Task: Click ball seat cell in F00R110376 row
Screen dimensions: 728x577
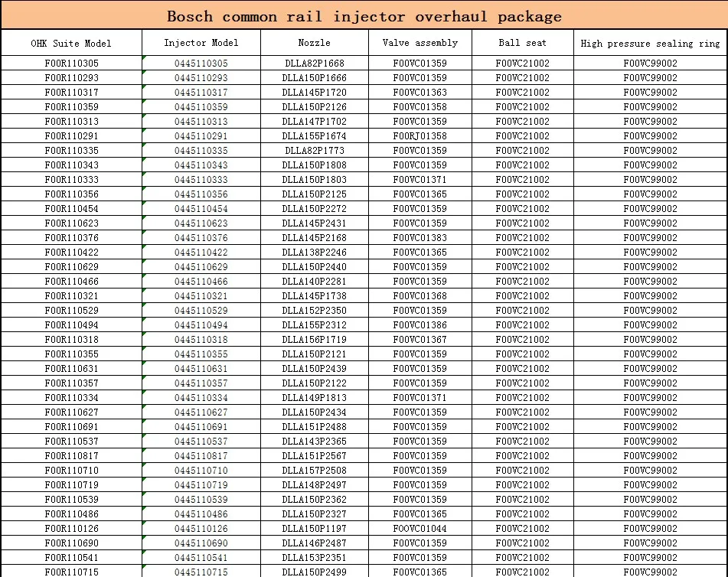Action: (522, 238)
